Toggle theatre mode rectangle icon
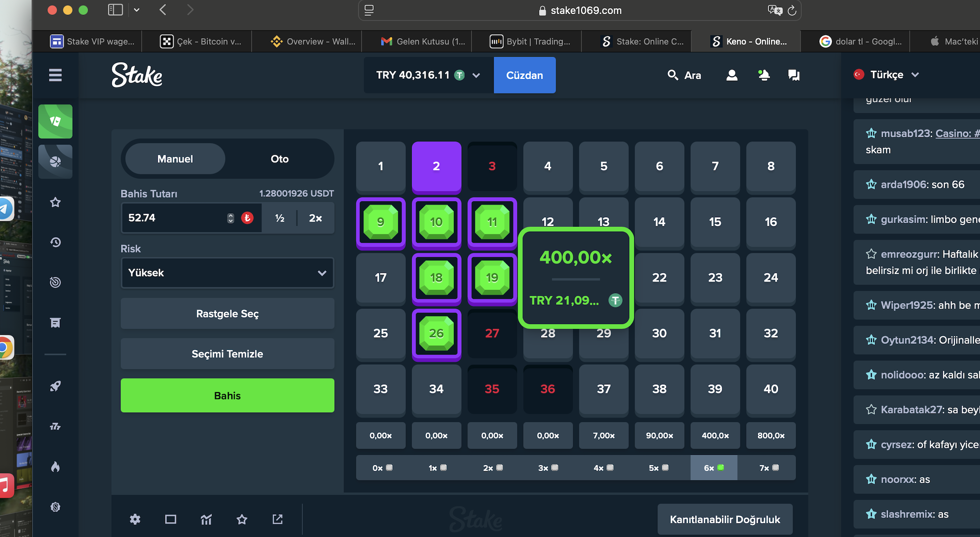This screenshot has height=537, width=980. (x=170, y=519)
